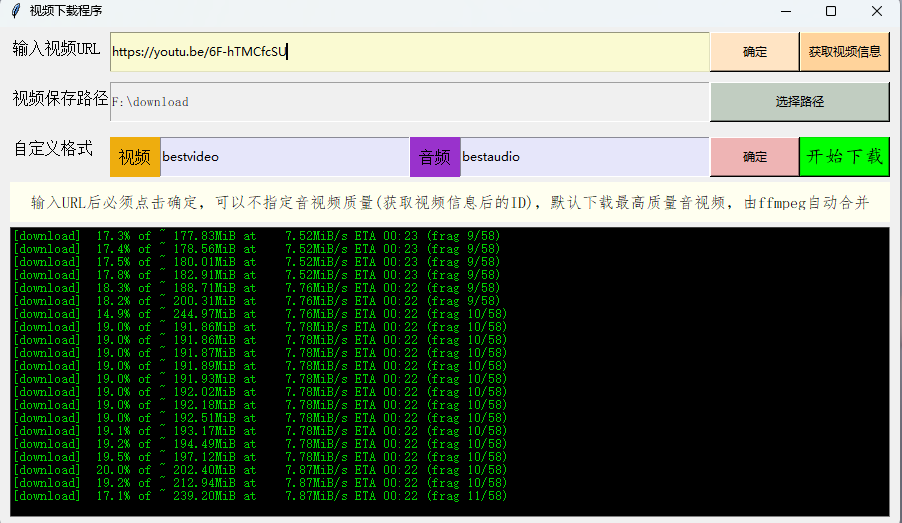Click log line showing 192.02MiB
Image resolution: width=902 pixels, height=523 pixels.
[x=260, y=392]
